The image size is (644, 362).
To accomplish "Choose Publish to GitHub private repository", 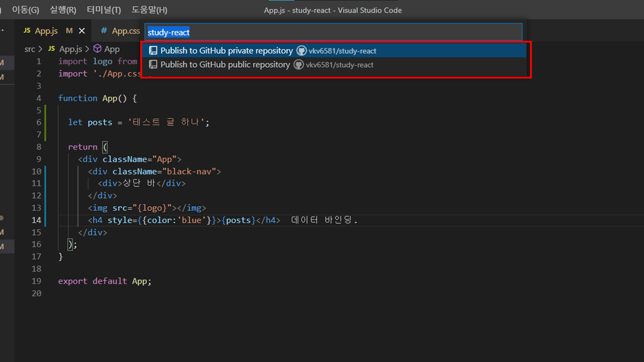I will pos(335,50).
